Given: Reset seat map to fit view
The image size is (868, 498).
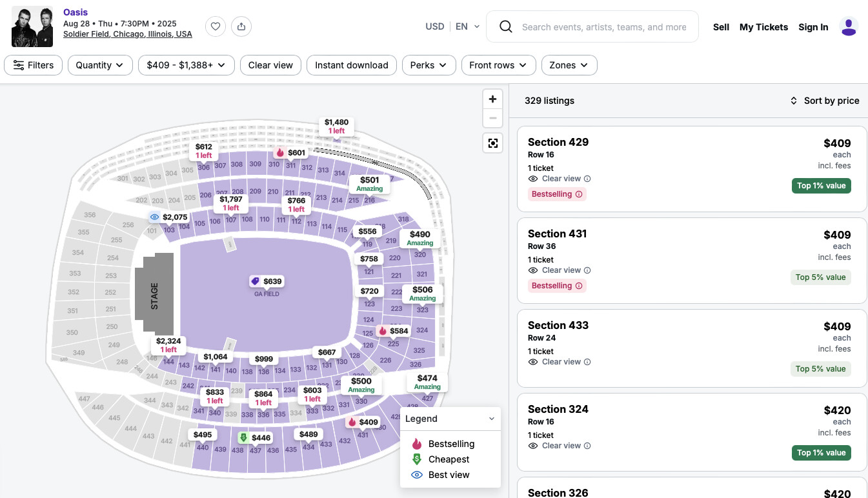Looking at the screenshot, I should click(x=492, y=143).
